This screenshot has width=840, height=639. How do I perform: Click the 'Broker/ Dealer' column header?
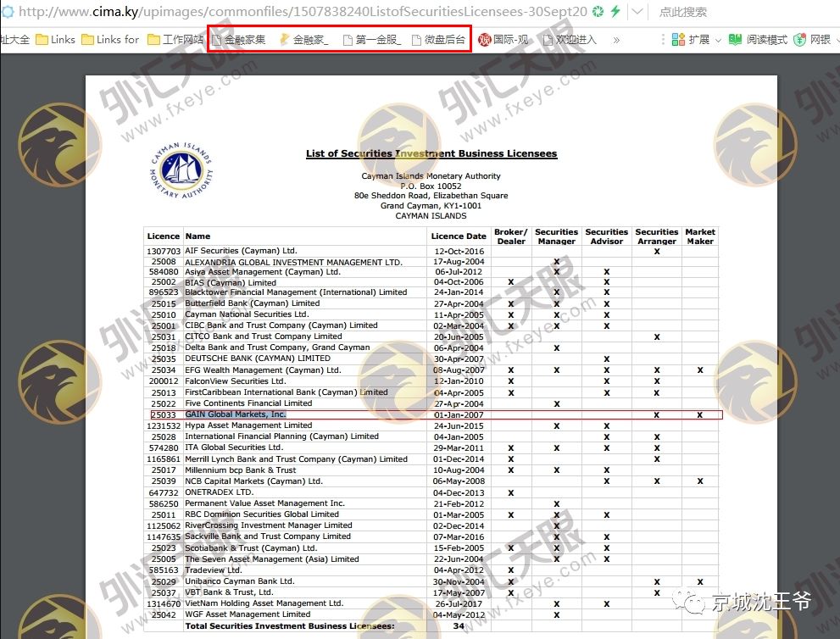pos(510,236)
